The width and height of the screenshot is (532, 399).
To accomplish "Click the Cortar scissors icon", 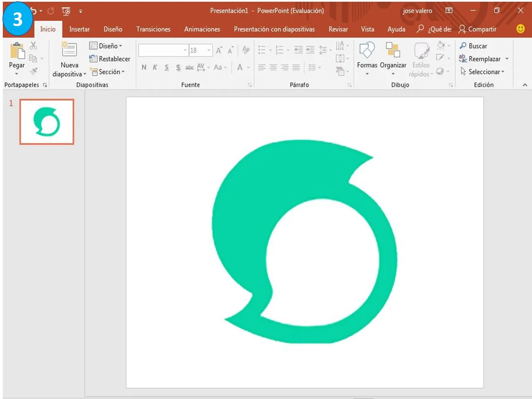I will (x=33, y=45).
